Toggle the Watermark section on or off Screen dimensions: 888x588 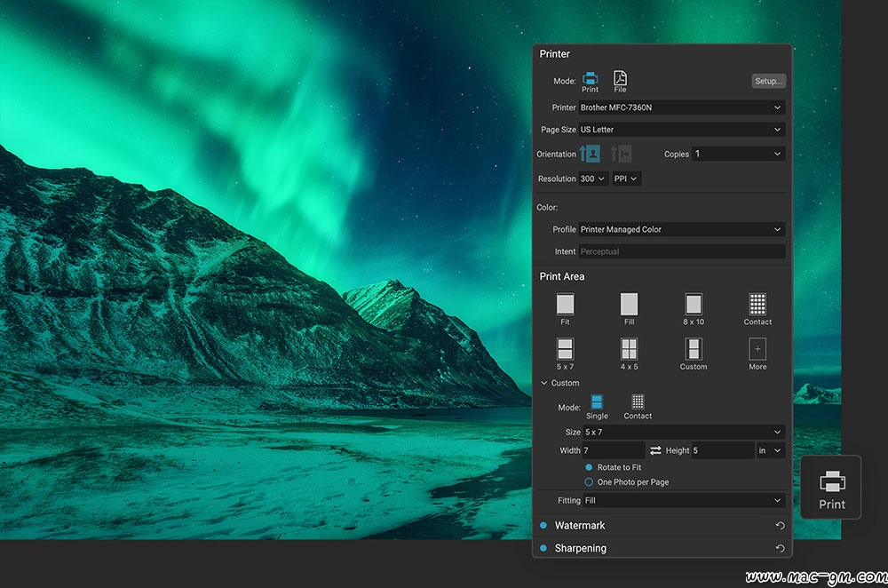543,525
